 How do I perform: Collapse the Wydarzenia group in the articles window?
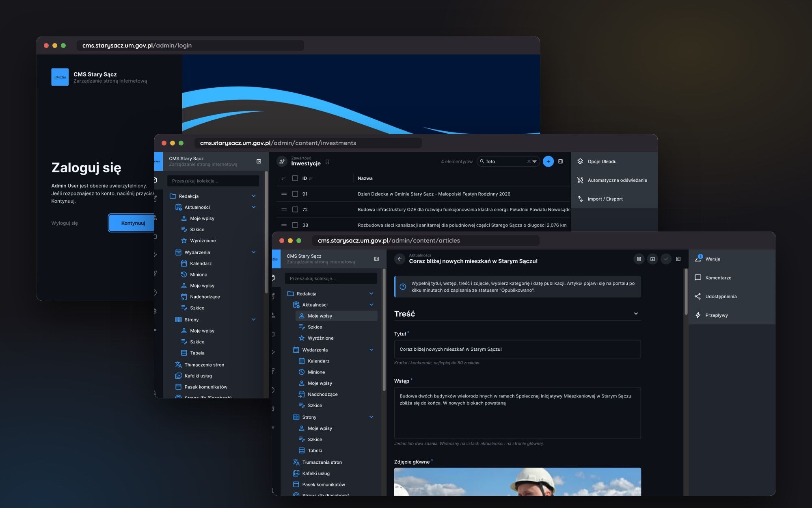(x=371, y=350)
